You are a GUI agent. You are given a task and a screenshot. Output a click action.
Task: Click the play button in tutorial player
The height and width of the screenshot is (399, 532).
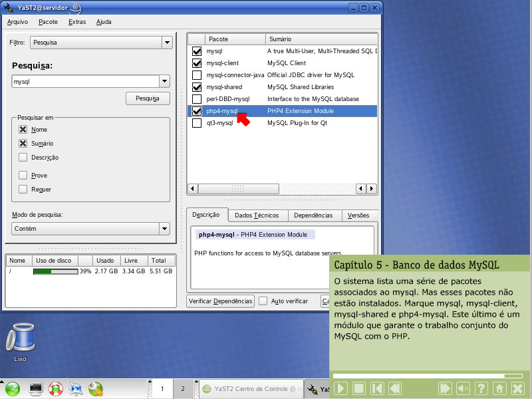click(x=341, y=388)
